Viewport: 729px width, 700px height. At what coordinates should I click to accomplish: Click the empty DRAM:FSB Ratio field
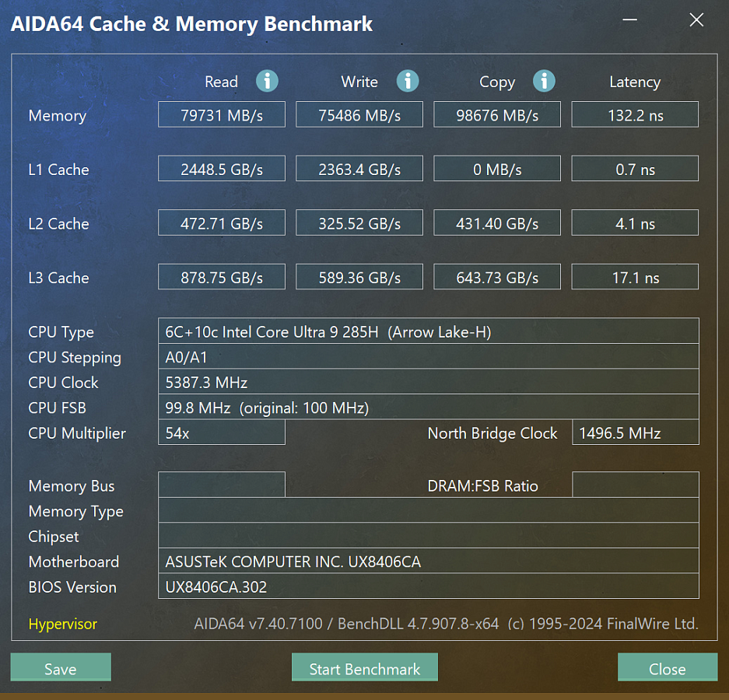pyautogui.click(x=636, y=485)
